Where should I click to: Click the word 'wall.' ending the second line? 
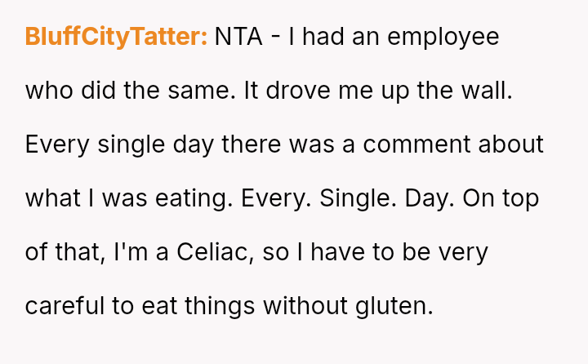tap(489, 91)
